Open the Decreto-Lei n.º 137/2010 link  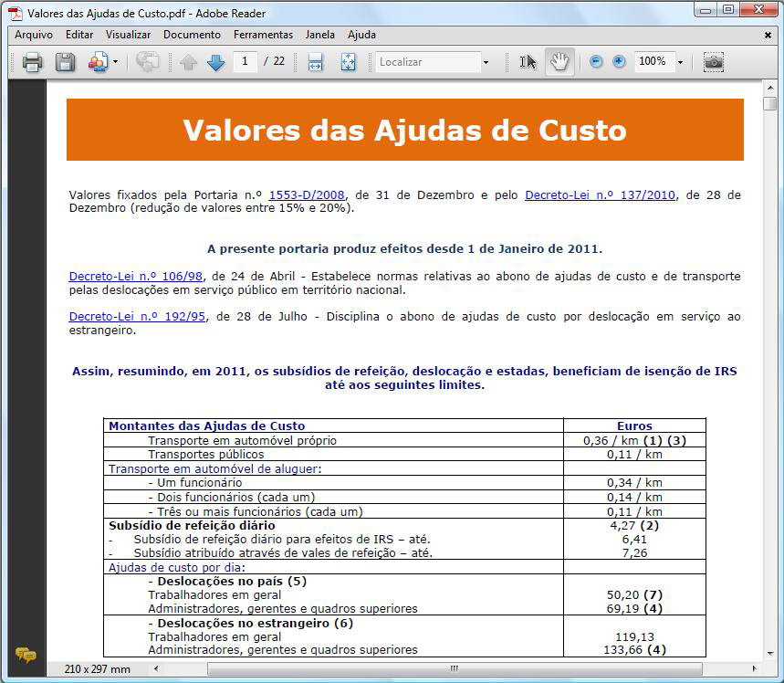point(601,195)
